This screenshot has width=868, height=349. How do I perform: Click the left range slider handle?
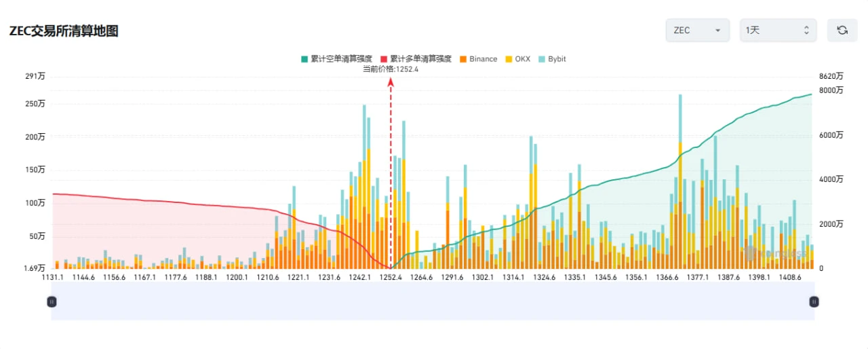click(52, 301)
